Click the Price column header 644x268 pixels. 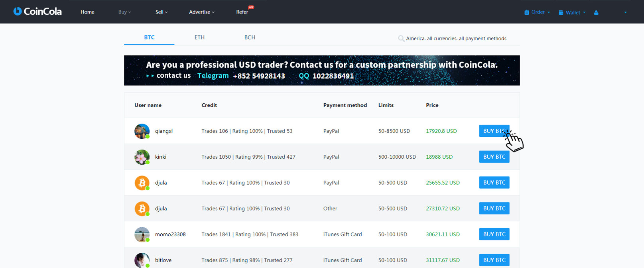point(432,105)
